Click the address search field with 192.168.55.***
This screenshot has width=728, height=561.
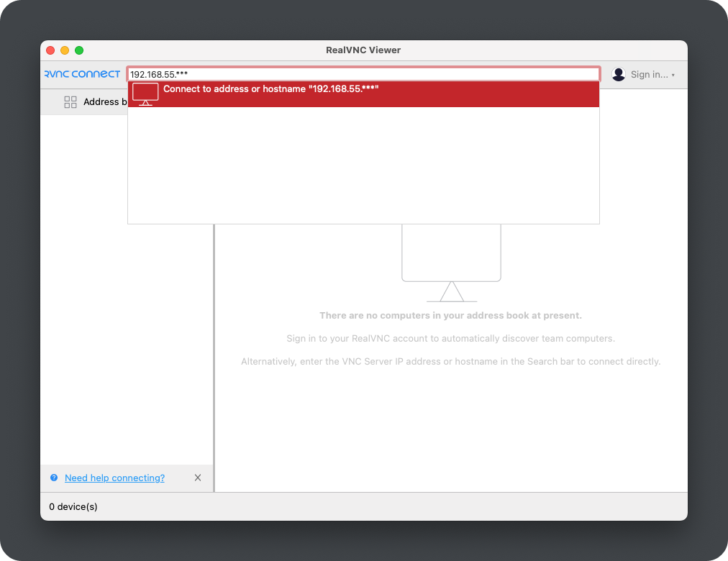click(x=363, y=74)
